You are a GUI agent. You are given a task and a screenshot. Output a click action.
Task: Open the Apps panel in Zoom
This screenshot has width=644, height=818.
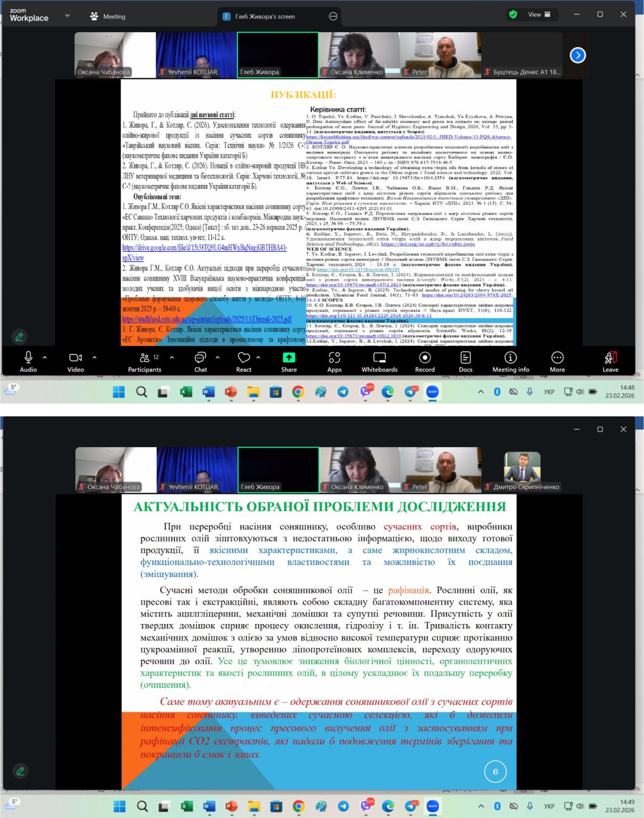pos(334,362)
